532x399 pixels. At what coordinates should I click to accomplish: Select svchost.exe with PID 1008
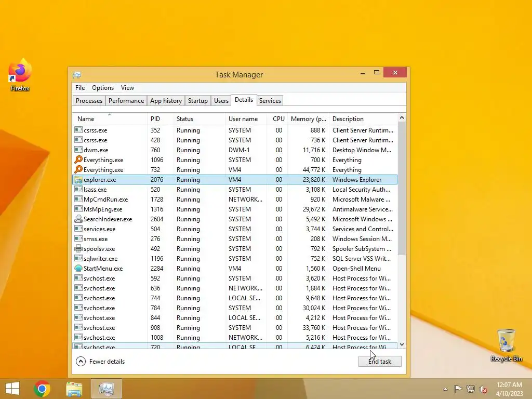(x=234, y=337)
